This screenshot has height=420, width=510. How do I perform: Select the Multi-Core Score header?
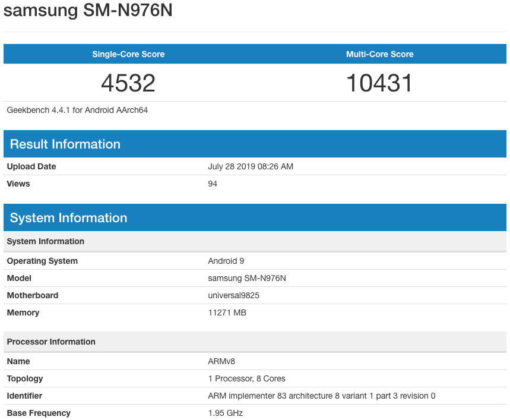379,54
